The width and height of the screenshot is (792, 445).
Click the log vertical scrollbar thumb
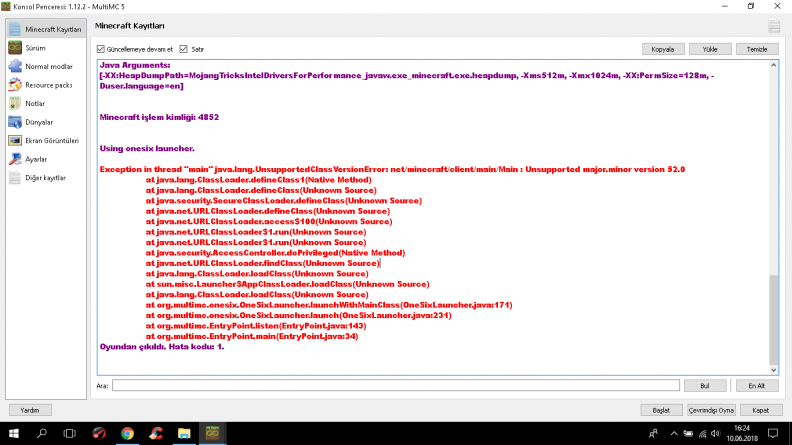pyautogui.click(x=773, y=319)
